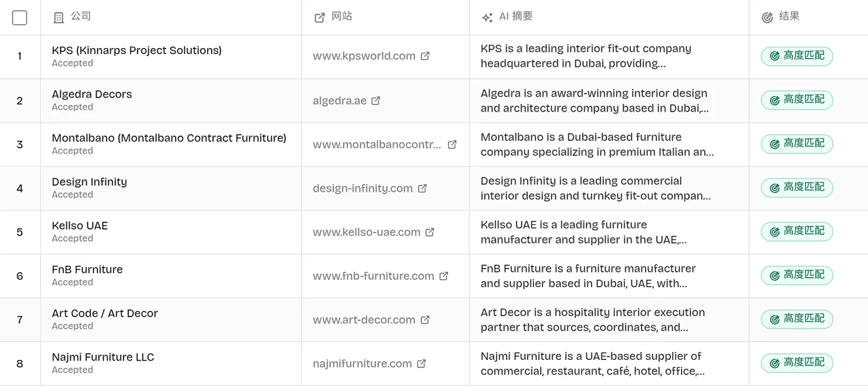
Task: Open AI summary starting 'Algedra is an award-winning'
Action: point(594,101)
